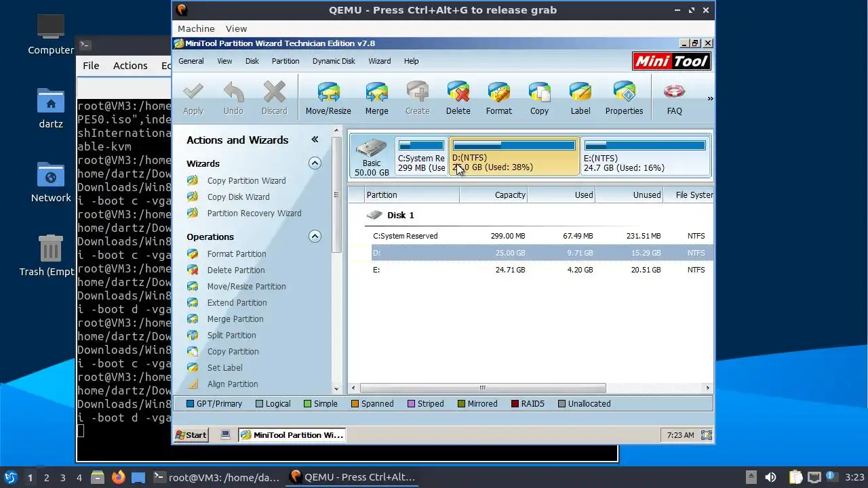Select C:System Reserved block in disk map
This screenshot has height=488, width=868.
421,156
